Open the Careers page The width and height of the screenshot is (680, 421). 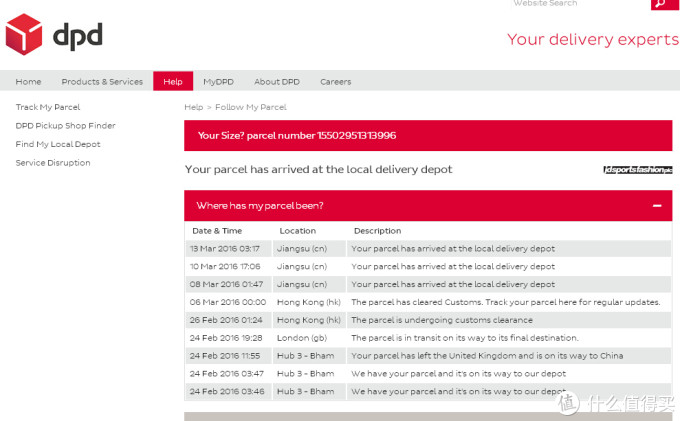point(336,82)
